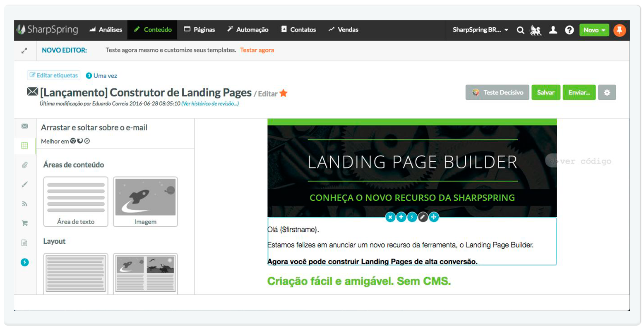
Task: Select the document page icon in the sidebar
Action: 24,242
